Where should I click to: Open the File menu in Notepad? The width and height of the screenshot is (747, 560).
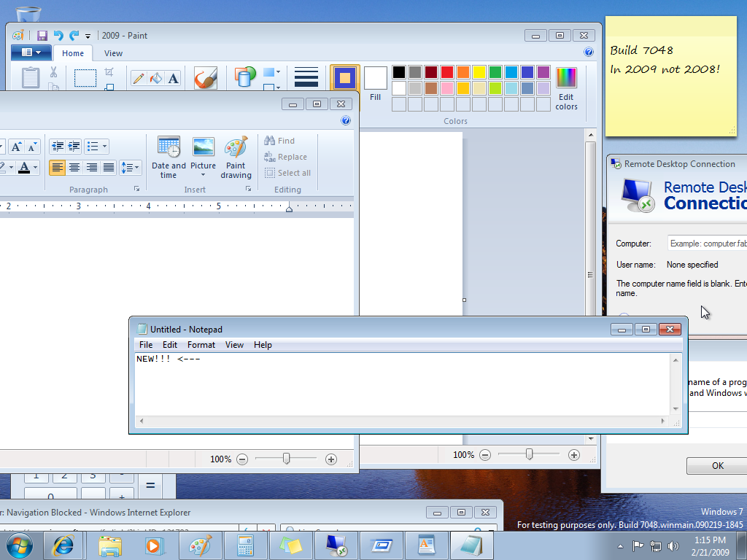(x=146, y=345)
